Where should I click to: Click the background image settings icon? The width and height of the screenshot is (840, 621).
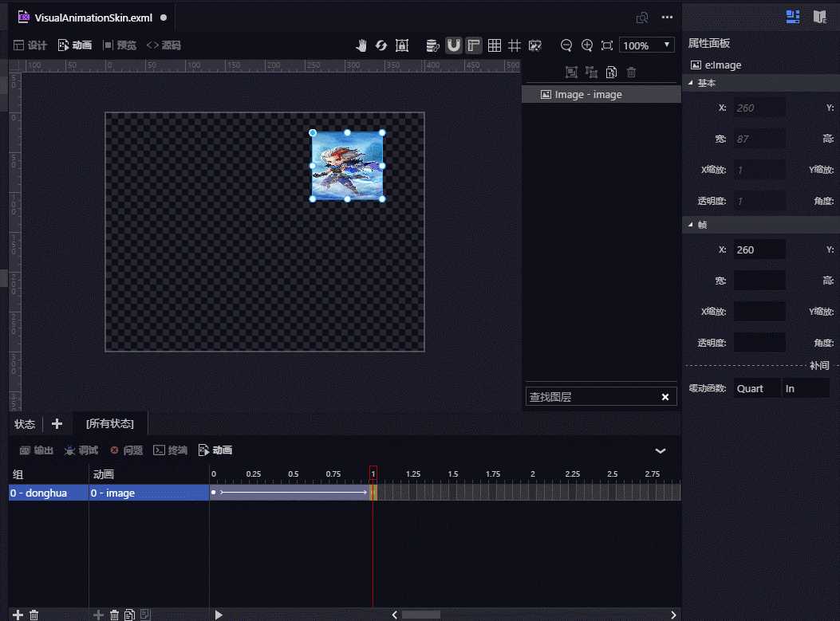(x=535, y=45)
